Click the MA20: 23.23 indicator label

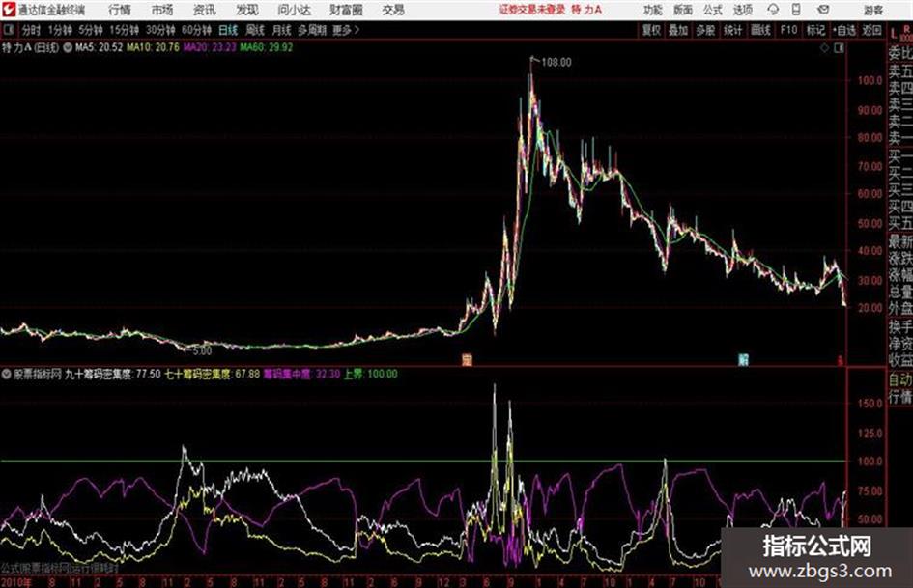point(210,47)
